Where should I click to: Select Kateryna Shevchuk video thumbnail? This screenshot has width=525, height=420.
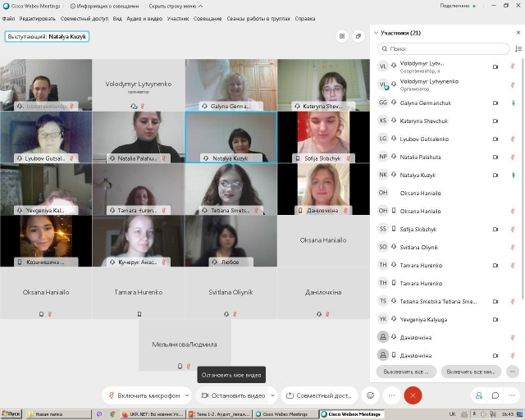323,85
